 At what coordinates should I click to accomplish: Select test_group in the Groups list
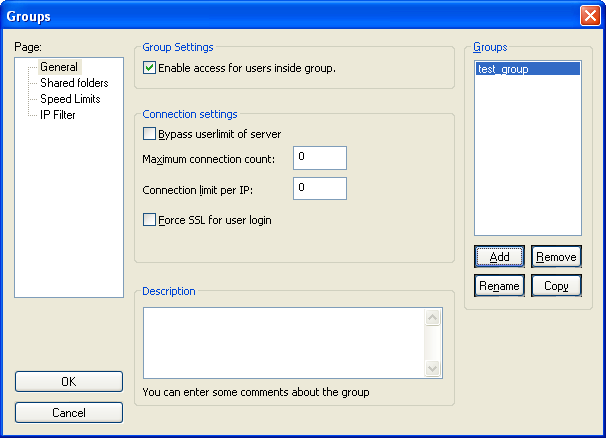point(528,69)
